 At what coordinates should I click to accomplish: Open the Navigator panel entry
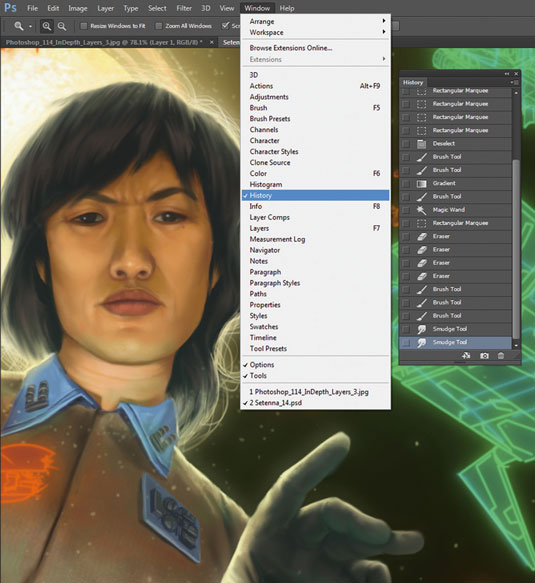point(315,250)
